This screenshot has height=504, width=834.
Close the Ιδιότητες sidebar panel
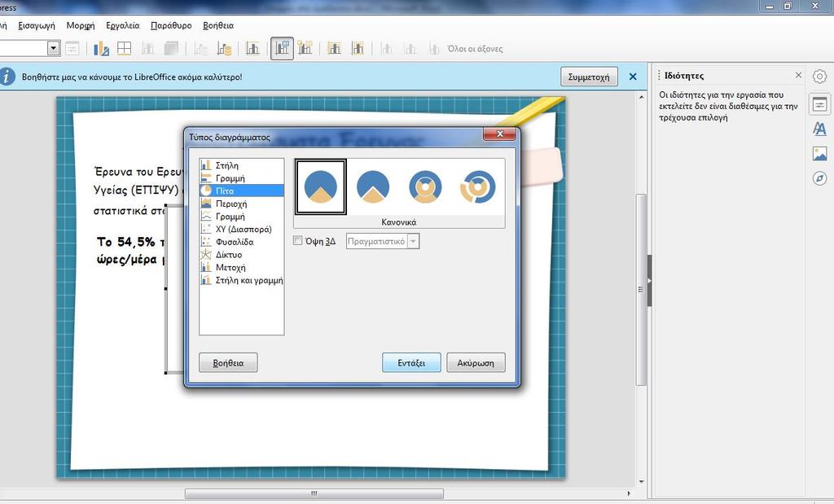[x=798, y=76]
